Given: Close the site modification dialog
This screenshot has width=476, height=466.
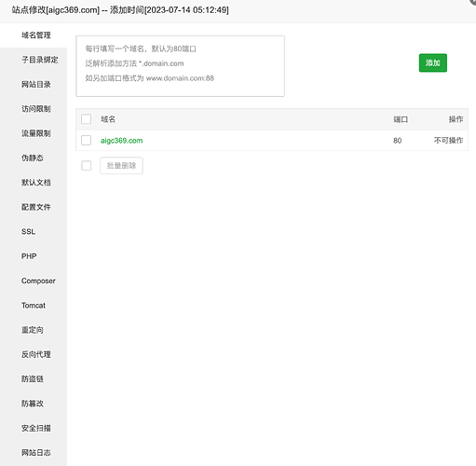Looking at the screenshot, I should [473, 2].
